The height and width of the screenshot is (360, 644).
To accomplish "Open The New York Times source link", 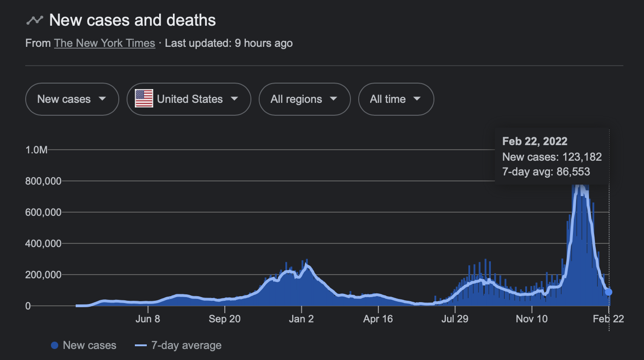I will coord(105,43).
